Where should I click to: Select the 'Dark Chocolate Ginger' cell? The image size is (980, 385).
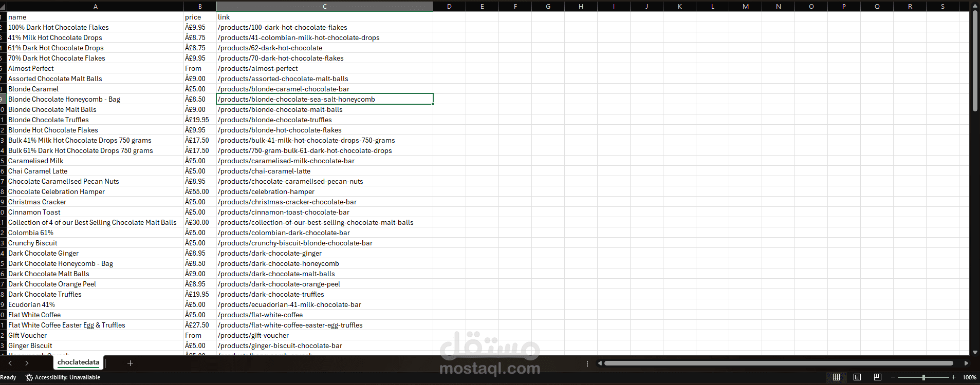[x=96, y=253]
